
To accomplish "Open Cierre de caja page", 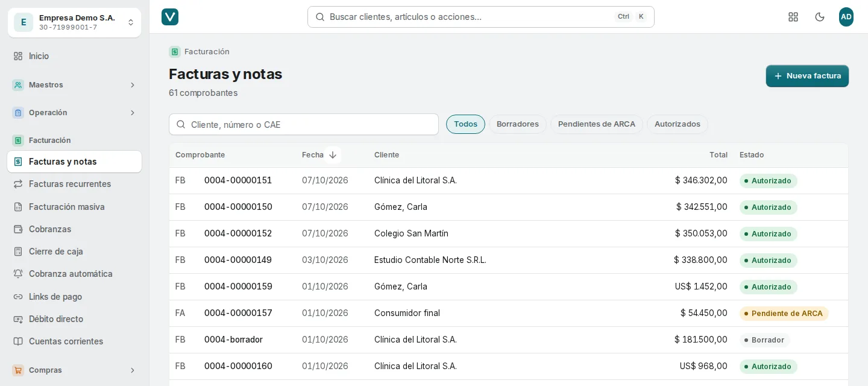I will 74,252.
